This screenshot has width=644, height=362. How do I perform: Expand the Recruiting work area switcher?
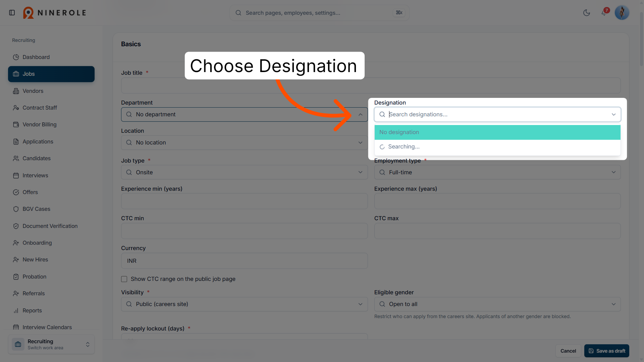[x=51, y=344]
